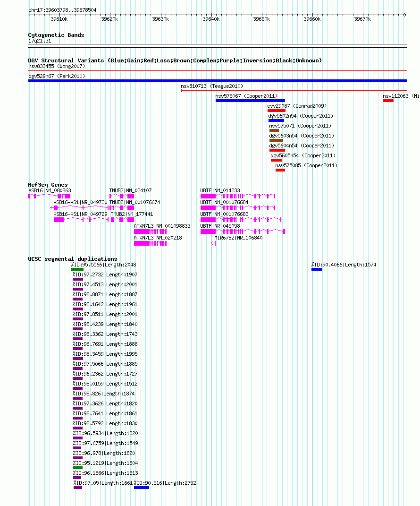Viewport: 420px width, 506px height.
Task: Click the %ID:98.826 Length:1874 duplication label
Action: [x=104, y=394]
